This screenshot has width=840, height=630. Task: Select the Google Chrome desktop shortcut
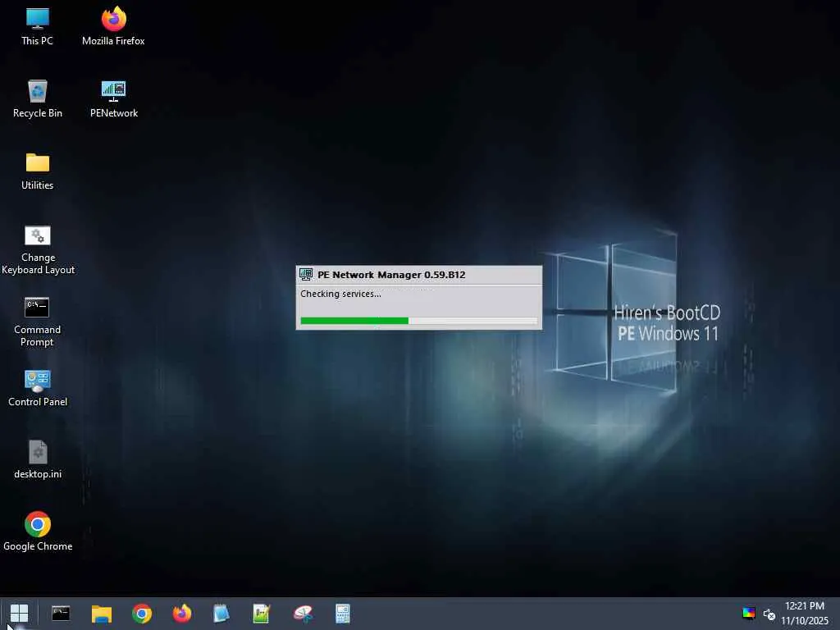(x=38, y=532)
